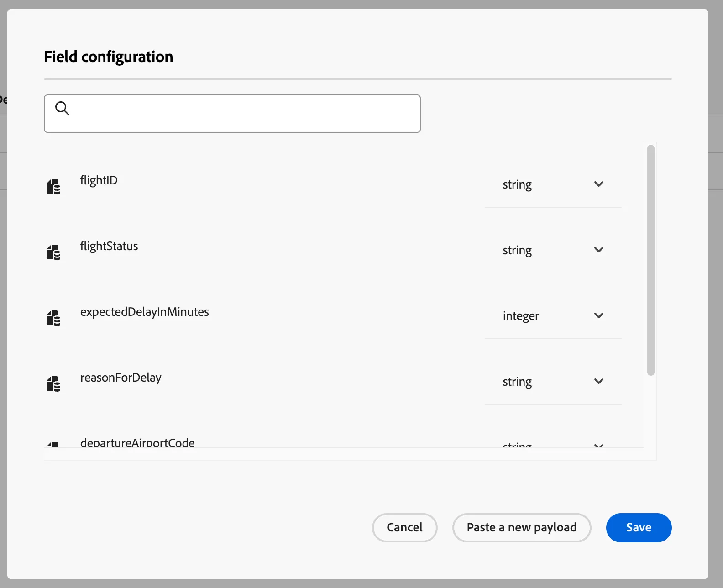
Task: Select the flightStatus field name
Action: click(109, 246)
